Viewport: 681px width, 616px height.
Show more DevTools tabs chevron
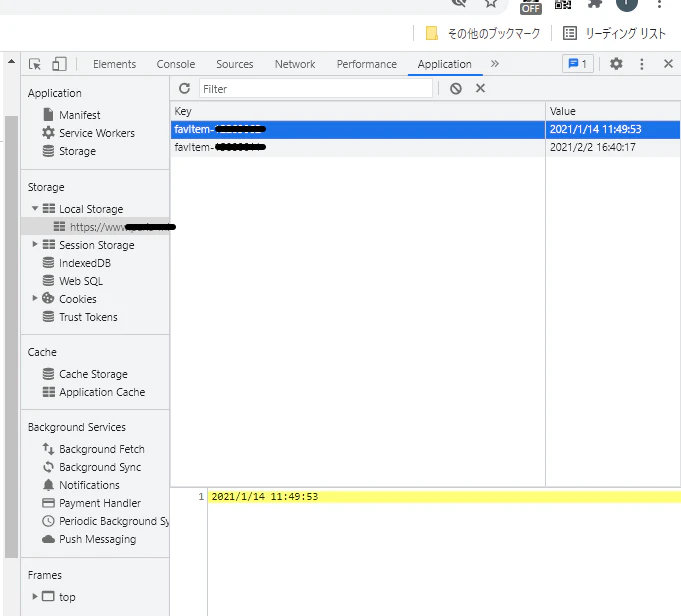[x=495, y=64]
